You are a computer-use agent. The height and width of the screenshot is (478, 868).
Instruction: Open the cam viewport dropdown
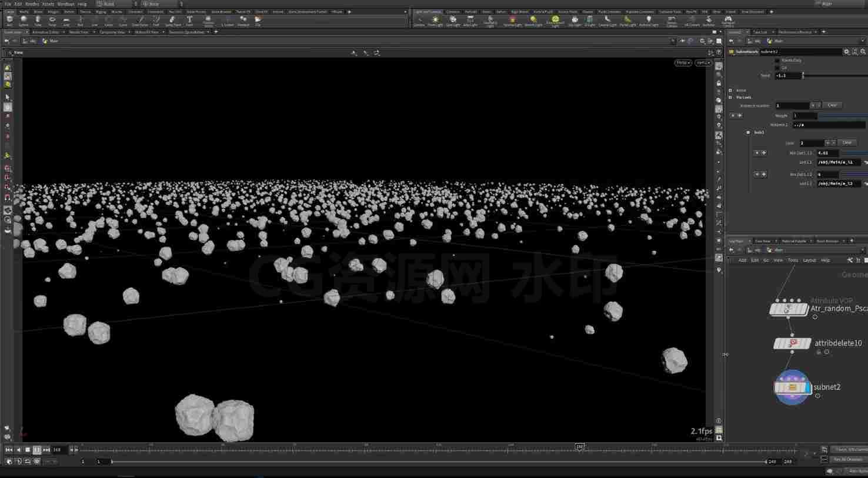pos(703,62)
